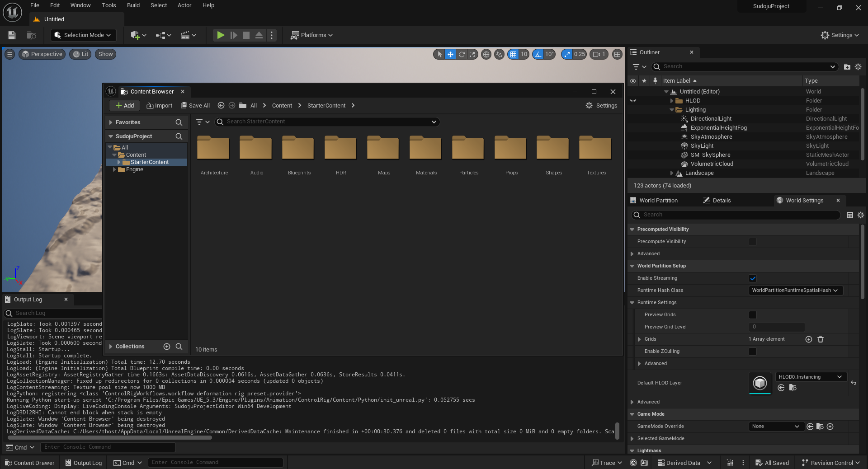Open the add actor cube-plus icon

pos(138,35)
